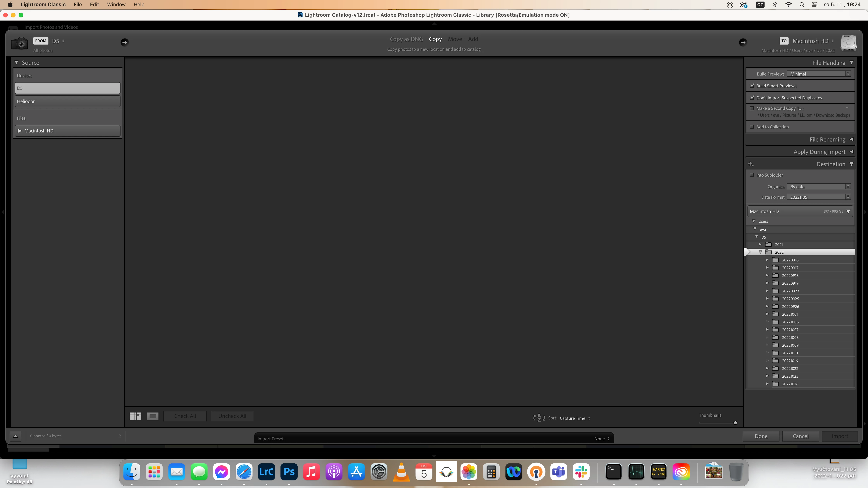The height and width of the screenshot is (488, 868).
Task: Click the hard drive icon top right
Action: (848, 43)
